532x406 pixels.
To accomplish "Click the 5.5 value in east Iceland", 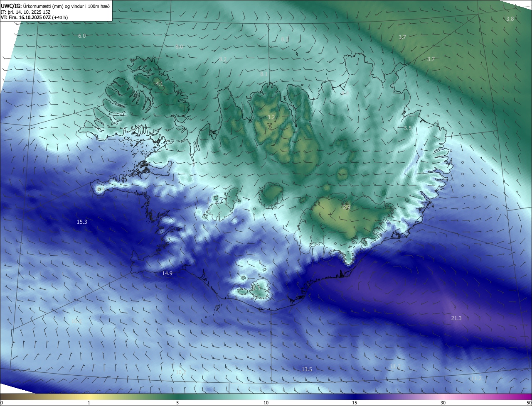I will click(408, 128).
